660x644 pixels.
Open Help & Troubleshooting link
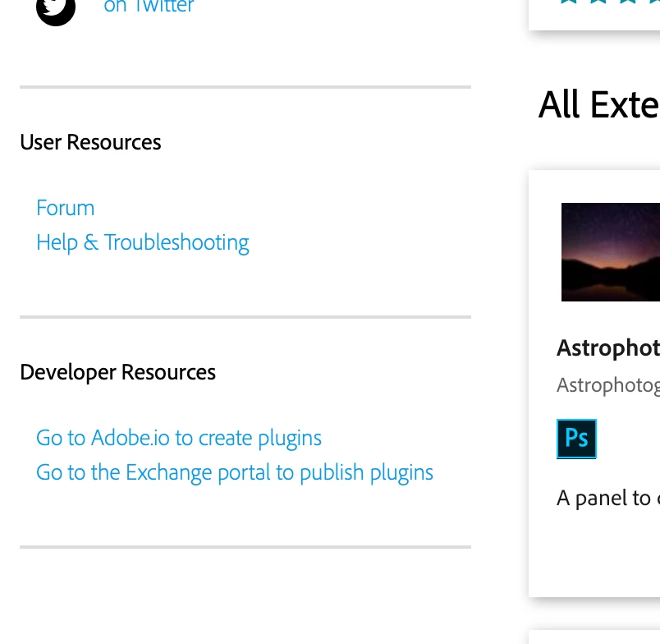143,243
